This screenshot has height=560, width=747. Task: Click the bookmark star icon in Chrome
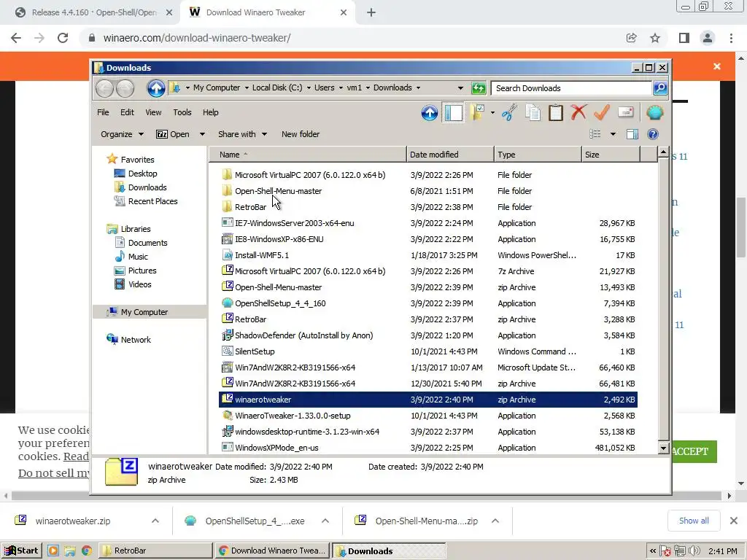point(655,38)
